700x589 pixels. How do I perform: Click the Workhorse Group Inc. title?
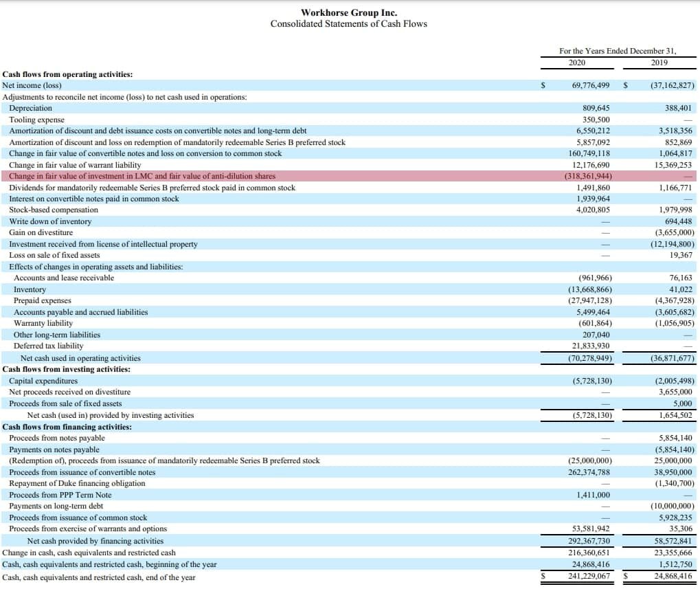click(x=349, y=12)
